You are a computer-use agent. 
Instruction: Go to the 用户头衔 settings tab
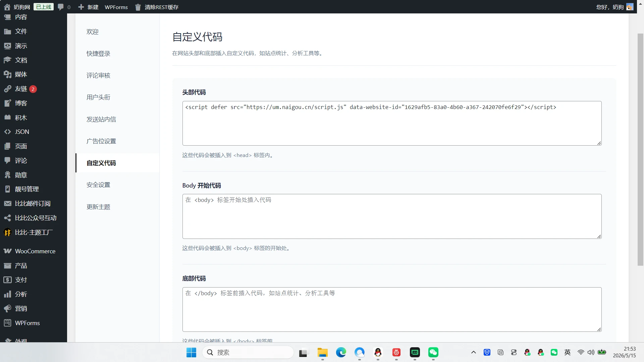[x=117, y=97]
